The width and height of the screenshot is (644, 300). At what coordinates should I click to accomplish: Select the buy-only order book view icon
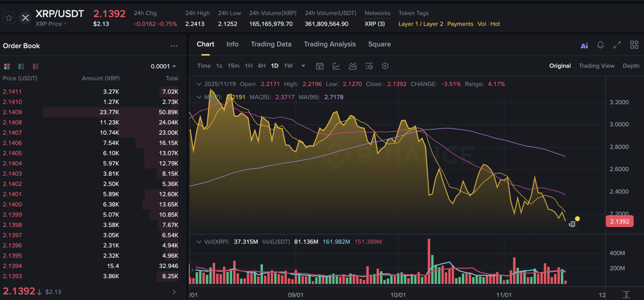(21, 66)
